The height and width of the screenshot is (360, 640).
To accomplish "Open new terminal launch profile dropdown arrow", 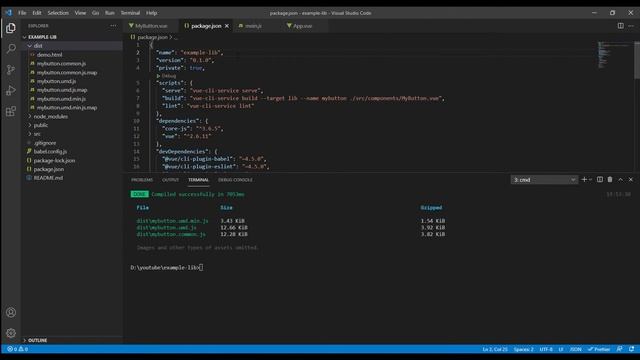I will pyautogui.click(x=590, y=180).
